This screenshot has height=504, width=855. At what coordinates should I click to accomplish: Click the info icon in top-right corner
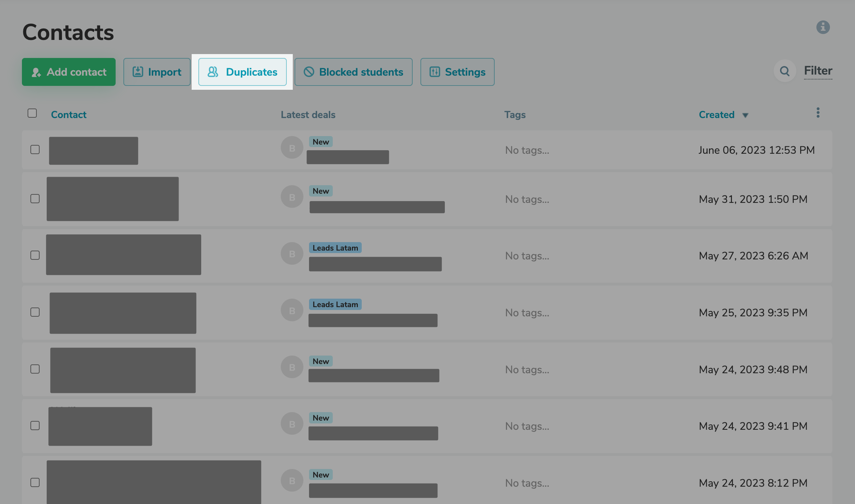pyautogui.click(x=823, y=27)
